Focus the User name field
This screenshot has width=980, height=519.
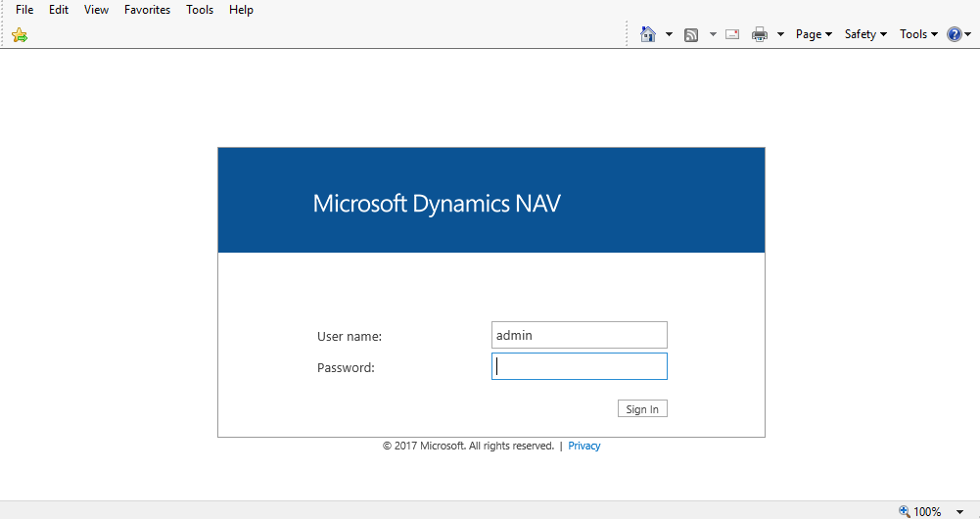tap(580, 335)
